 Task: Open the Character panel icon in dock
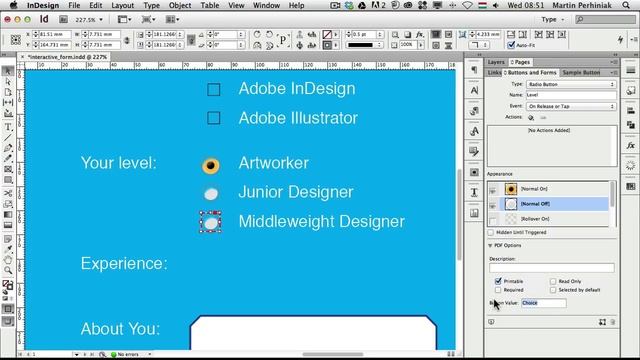(474, 90)
